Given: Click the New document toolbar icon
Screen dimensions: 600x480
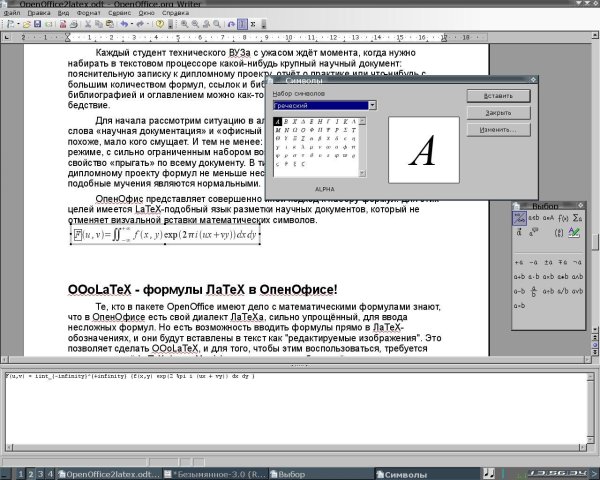Looking at the screenshot, I should tap(10, 24).
